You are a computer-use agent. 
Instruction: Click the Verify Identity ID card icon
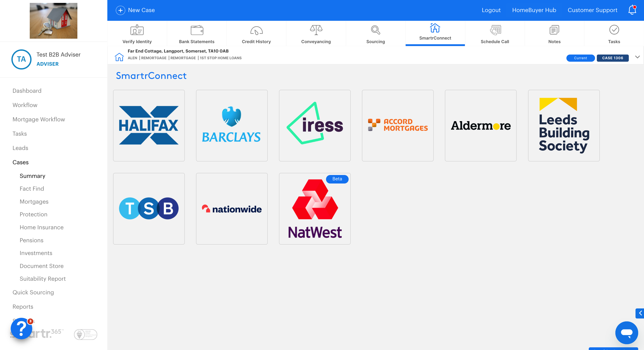(x=137, y=30)
